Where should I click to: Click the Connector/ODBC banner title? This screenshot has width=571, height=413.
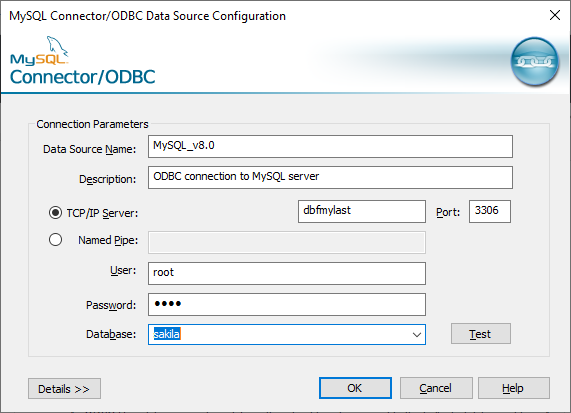(x=83, y=77)
